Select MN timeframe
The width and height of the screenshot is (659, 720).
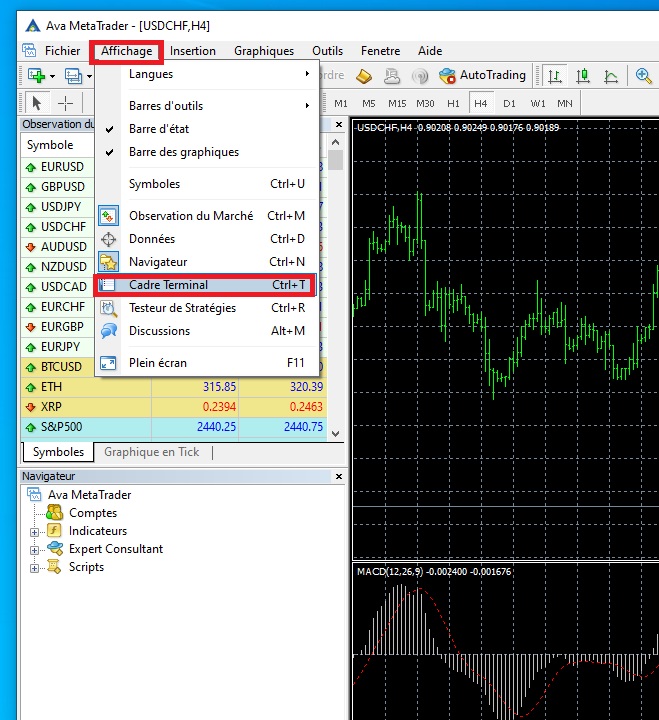[565, 104]
